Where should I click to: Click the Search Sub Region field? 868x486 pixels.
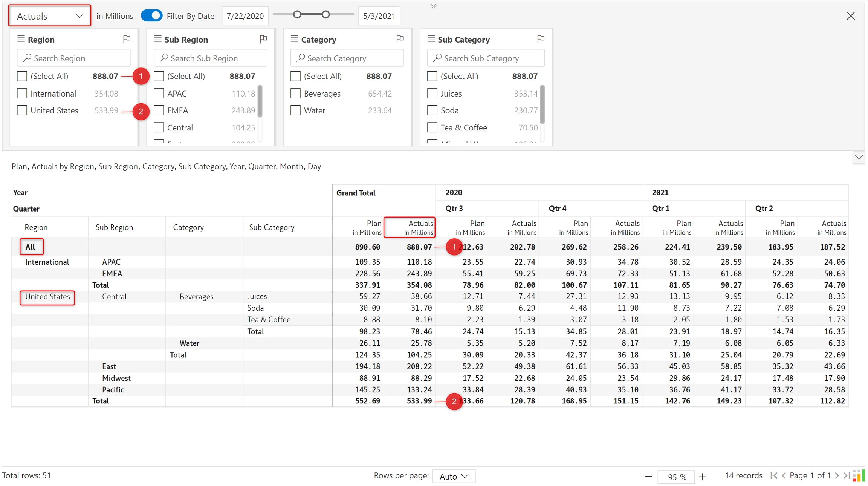point(211,58)
